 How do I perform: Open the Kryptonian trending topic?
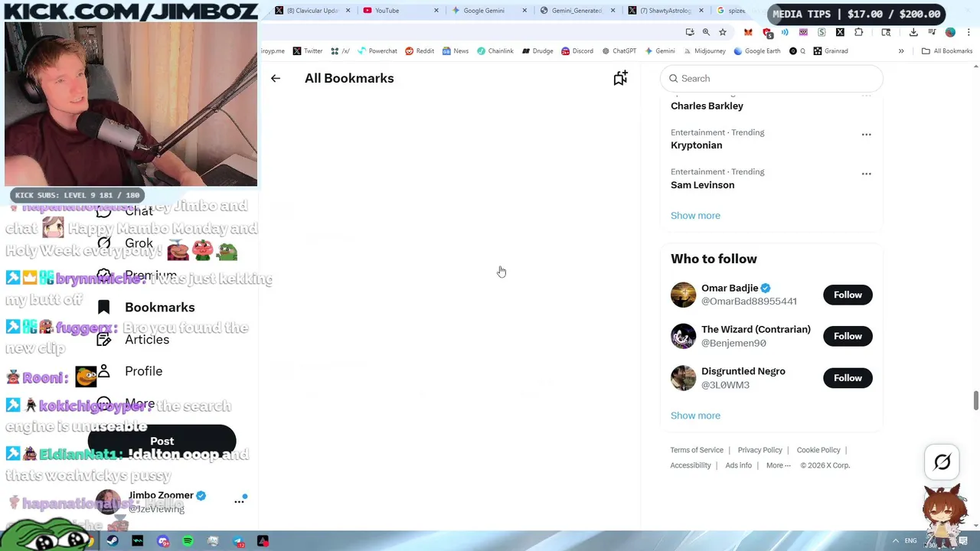tap(696, 145)
